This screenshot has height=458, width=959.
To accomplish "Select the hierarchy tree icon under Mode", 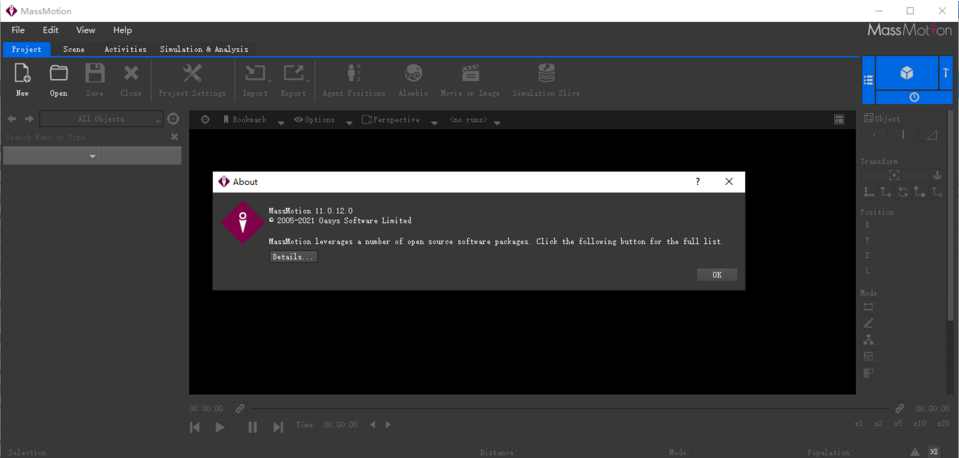I will pos(868,340).
